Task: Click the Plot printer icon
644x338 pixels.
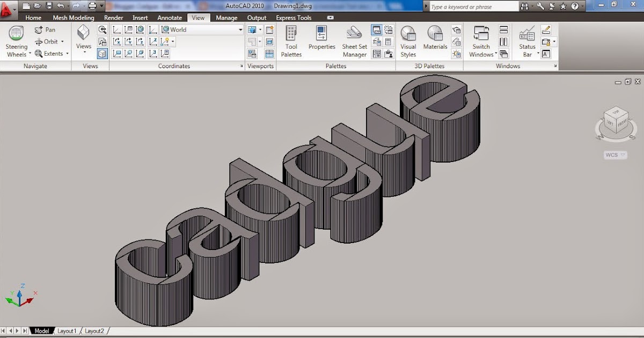Action: click(92, 6)
